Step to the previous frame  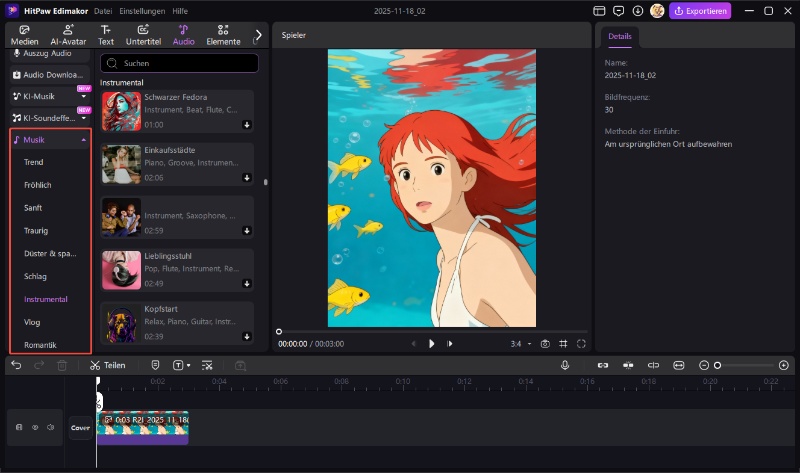point(414,344)
